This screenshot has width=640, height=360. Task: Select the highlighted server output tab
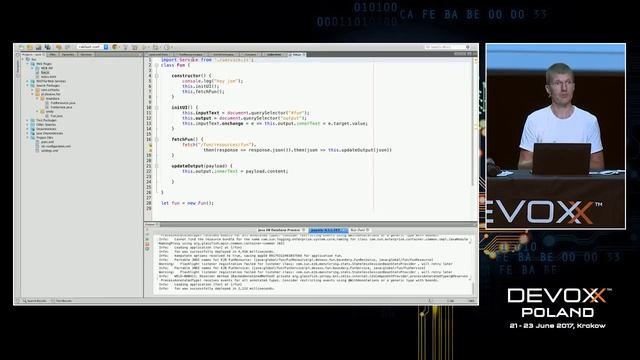click(x=328, y=230)
